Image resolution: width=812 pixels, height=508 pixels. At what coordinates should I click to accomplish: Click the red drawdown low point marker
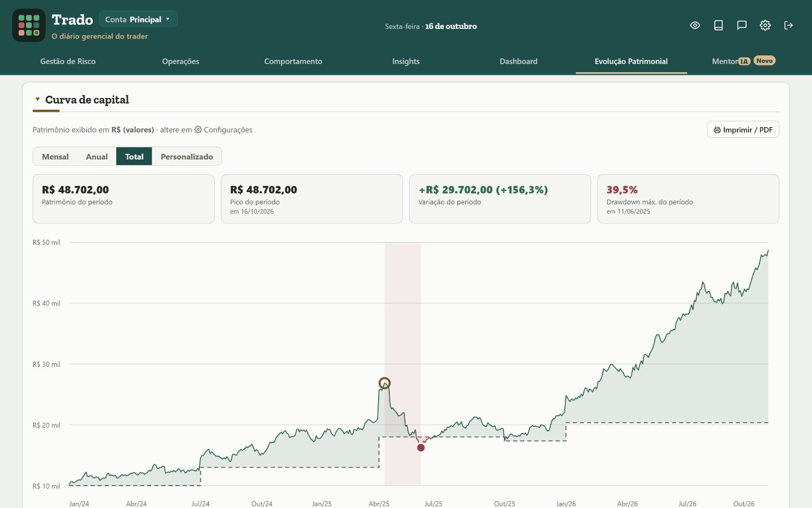(421, 448)
